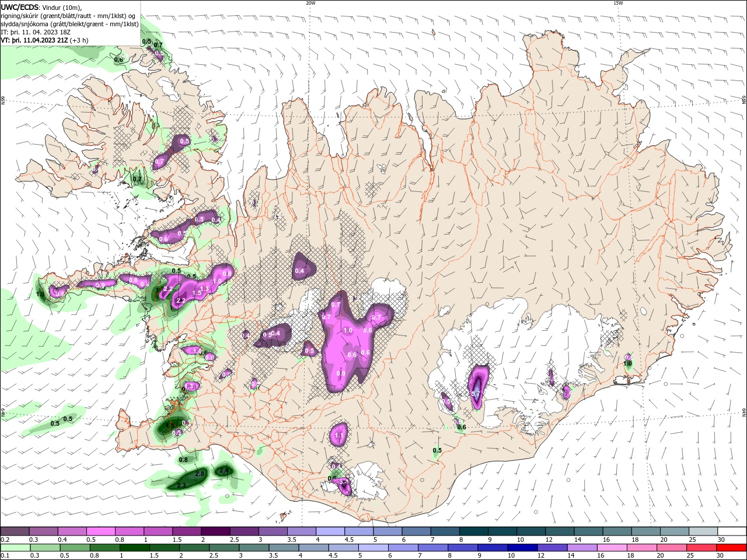Select the darkest green rain swatch between 1 and 1.5
This screenshot has width=747, height=560.
click(134, 548)
